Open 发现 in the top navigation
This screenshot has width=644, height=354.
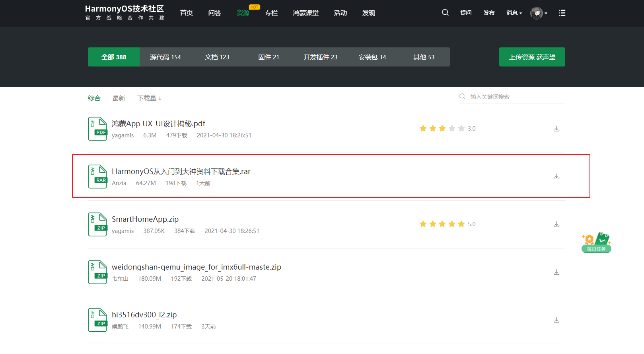(369, 13)
